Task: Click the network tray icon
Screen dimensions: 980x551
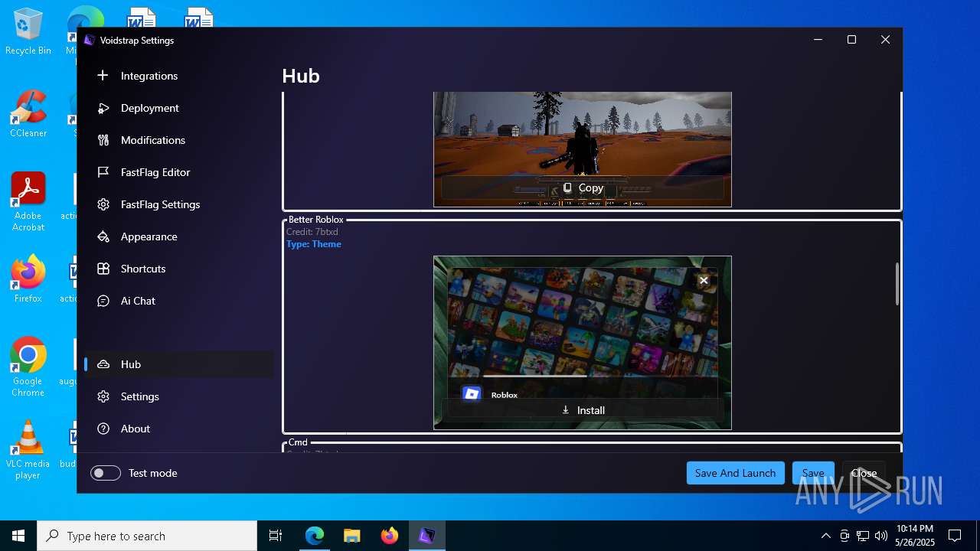Action: 863,536
